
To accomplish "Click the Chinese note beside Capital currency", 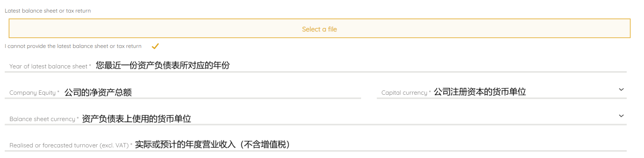I will pos(480,92).
